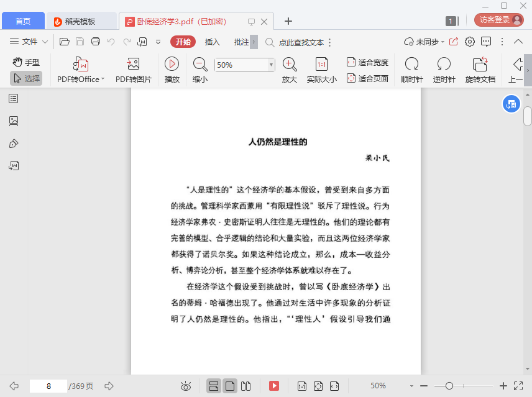Open the zoom percentage combo box
Viewport: 532px width, 397px height.
pyautogui.click(x=244, y=65)
